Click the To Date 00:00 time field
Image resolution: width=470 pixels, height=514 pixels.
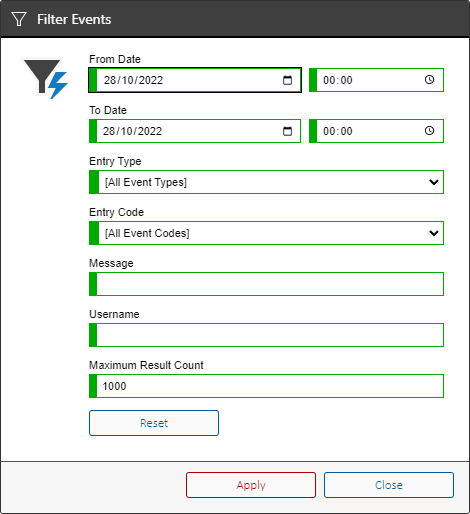click(377, 131)
